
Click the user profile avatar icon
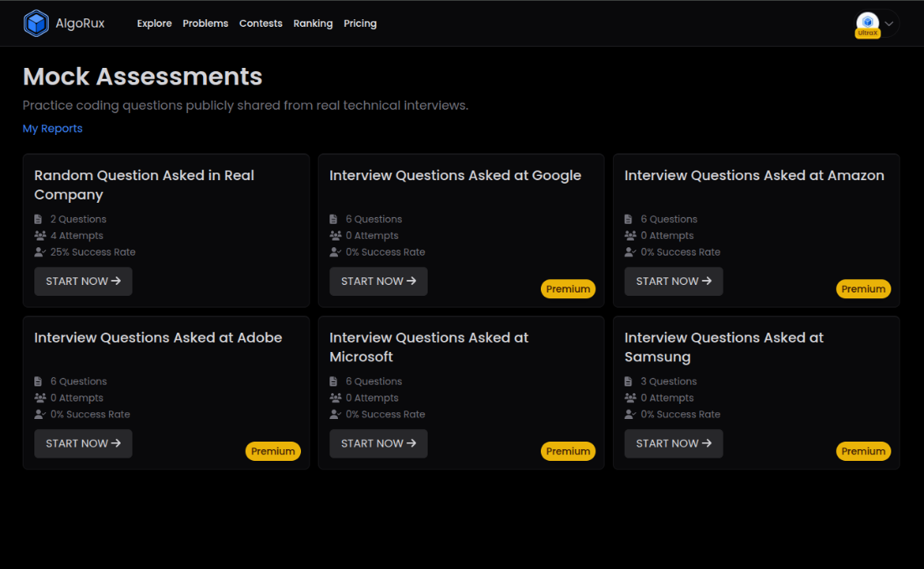(868, 22)
